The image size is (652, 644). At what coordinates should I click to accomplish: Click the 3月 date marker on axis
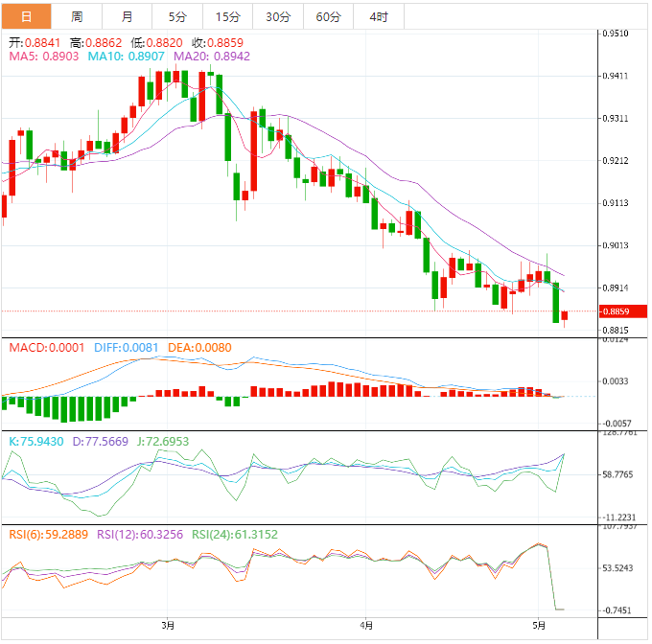coord(168,625)
